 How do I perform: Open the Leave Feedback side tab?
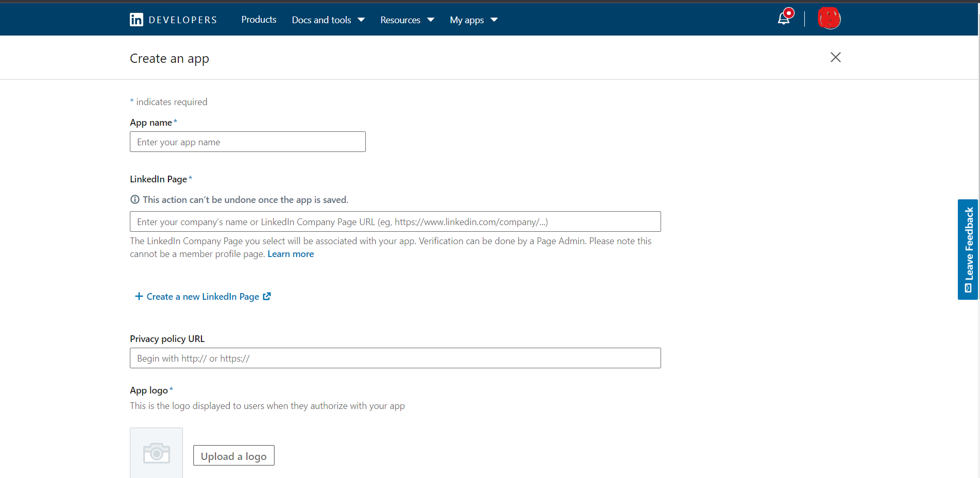(x=968, y=249)
